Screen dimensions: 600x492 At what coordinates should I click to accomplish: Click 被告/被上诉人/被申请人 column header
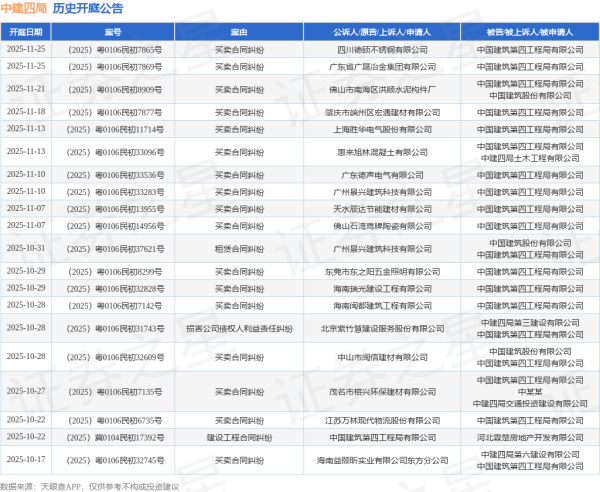click(529, 32)
